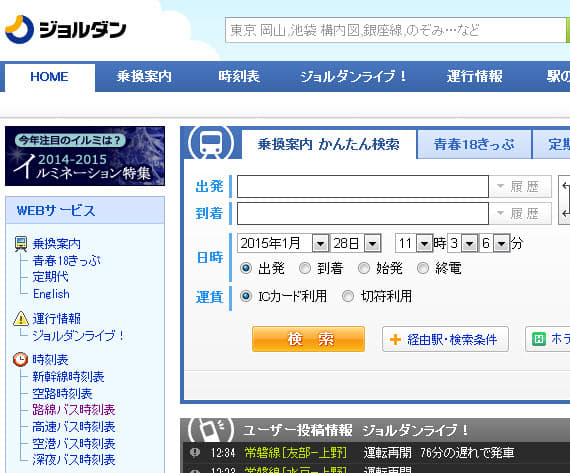Click 経由駅・検索条件 button

(445, 339)
